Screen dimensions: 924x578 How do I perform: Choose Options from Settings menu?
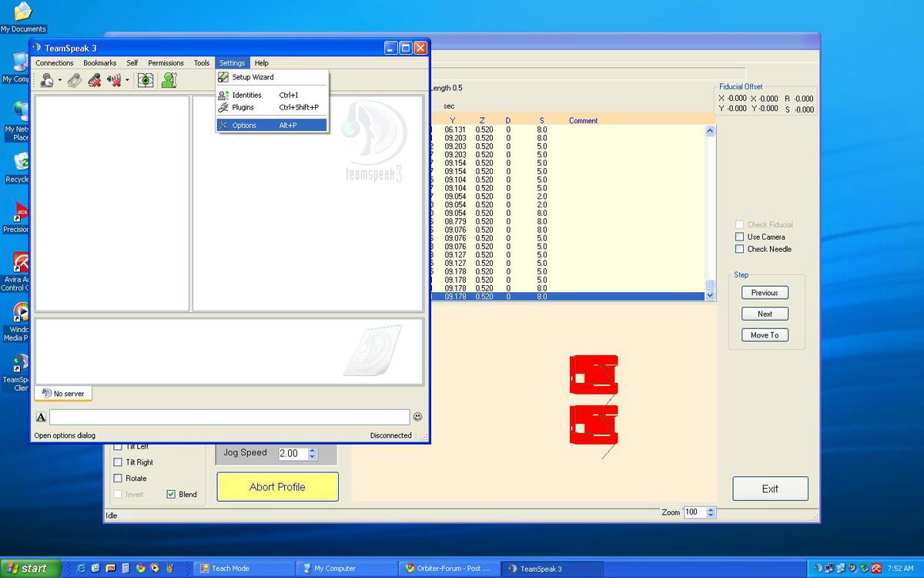click(x=273, y=125)
